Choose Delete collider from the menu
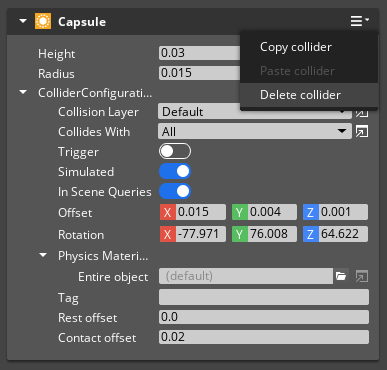The height and width of the screenshot is (370, 387). (309, 95)
